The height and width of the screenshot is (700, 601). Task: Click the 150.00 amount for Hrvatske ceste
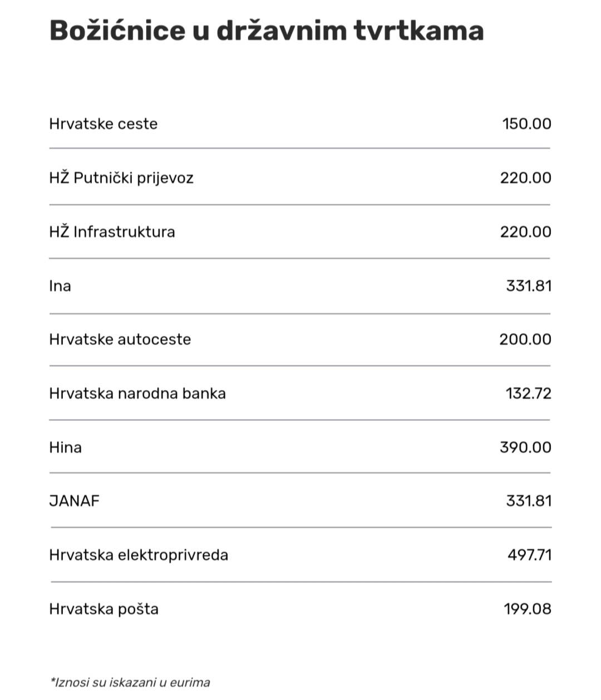[526, 124]
